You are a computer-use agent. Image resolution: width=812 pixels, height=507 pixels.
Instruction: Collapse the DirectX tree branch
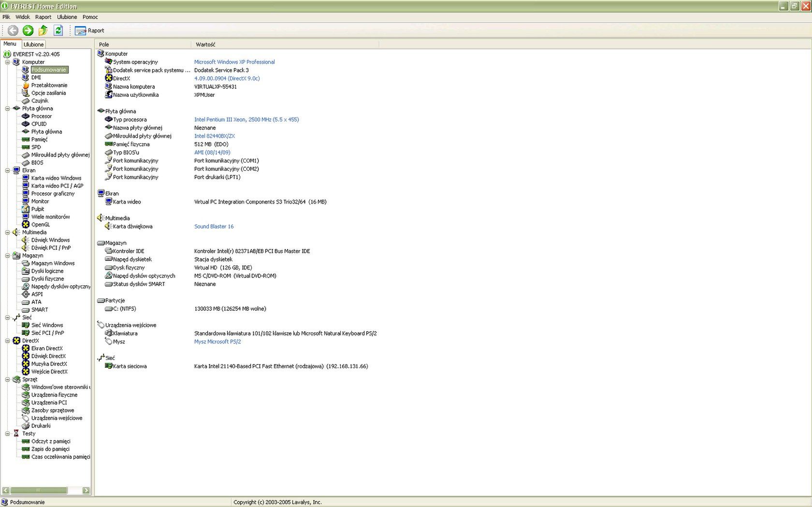coord(7,341)
